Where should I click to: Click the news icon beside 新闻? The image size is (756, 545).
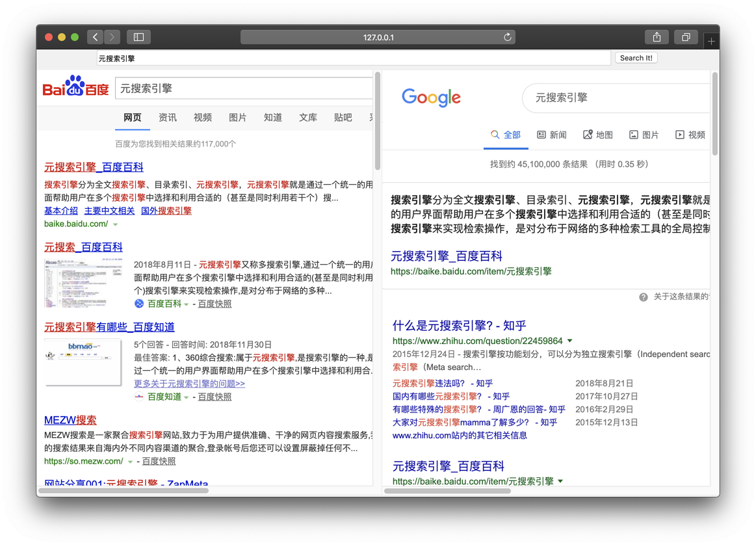[541, 135]
